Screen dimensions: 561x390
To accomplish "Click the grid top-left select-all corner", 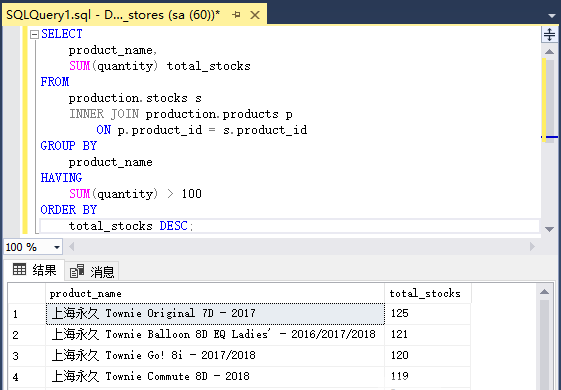I will point(27,293).
